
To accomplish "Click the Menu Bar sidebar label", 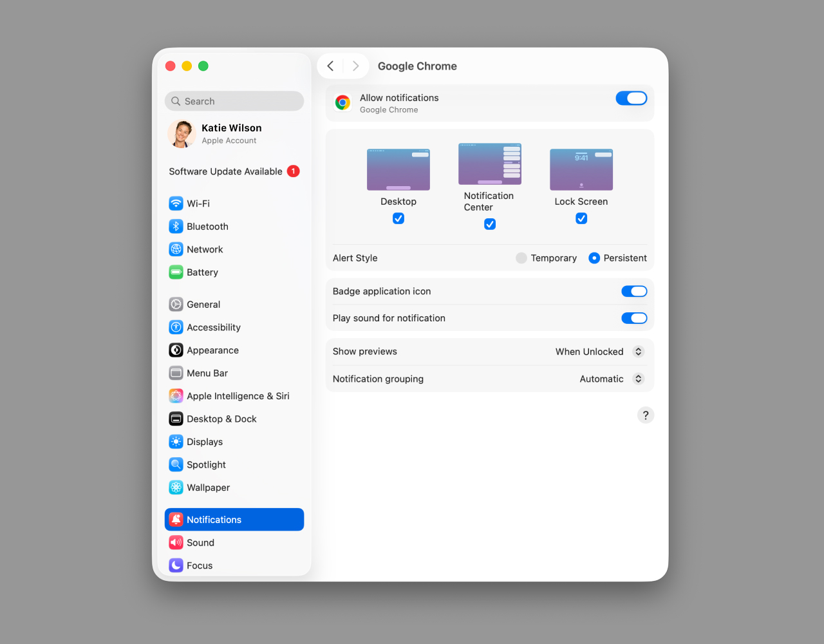I will point(207,373).
